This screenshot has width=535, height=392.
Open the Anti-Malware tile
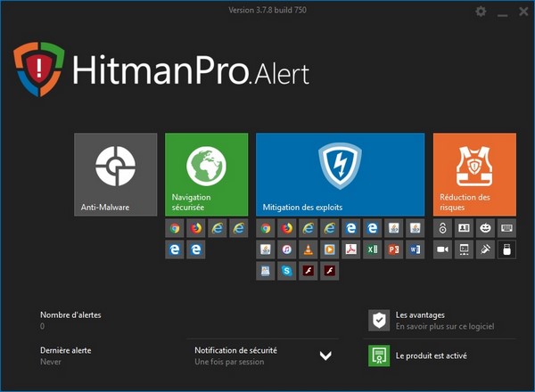[x=116, y=175]
